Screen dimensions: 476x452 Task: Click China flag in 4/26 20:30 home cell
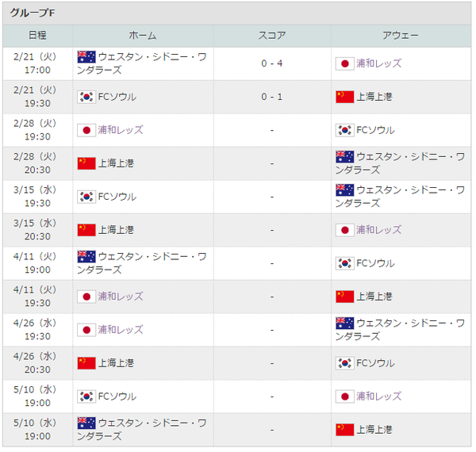[x=86, y=363]
